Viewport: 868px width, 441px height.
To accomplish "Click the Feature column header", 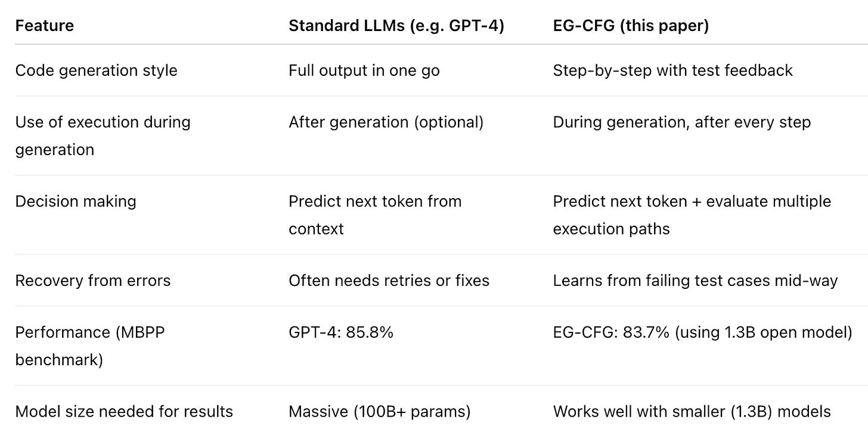I will pos(45,27).
